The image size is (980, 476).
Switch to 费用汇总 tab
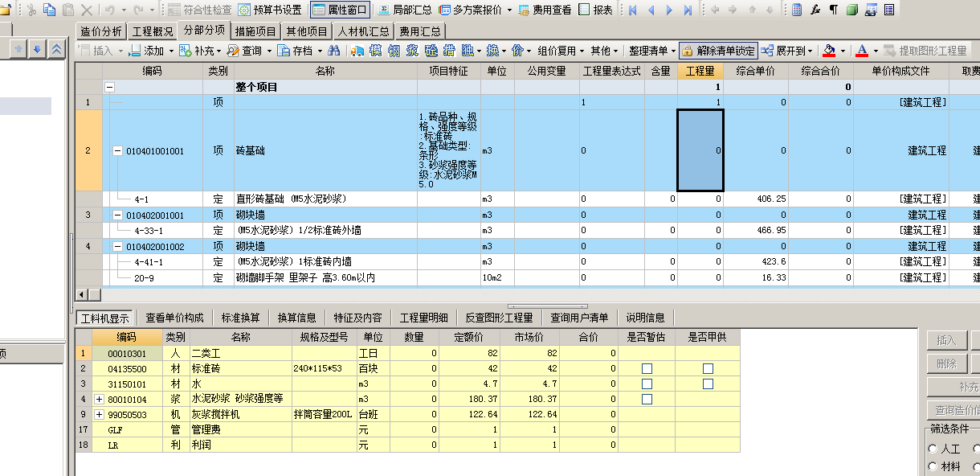point(420,31)
